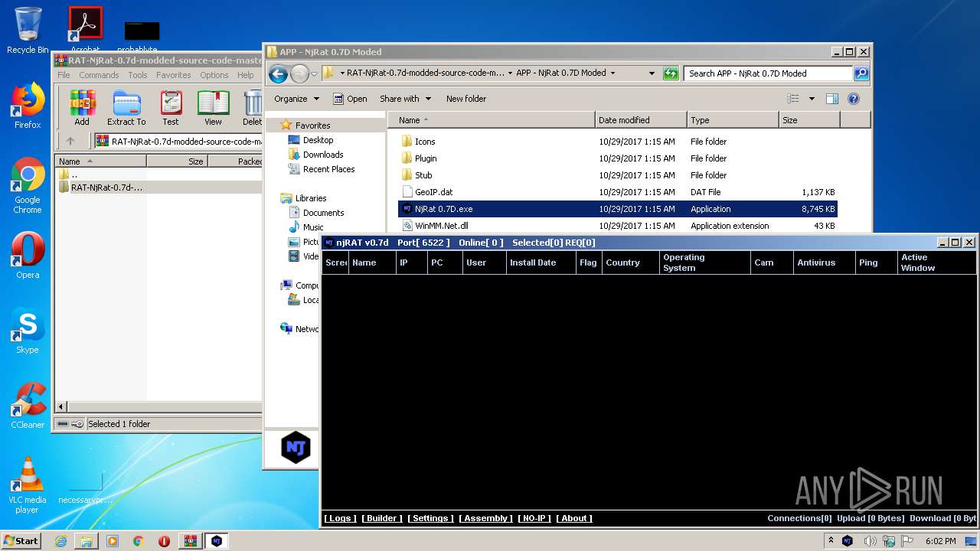Go up one level in WinRAR

pos(70,141)
